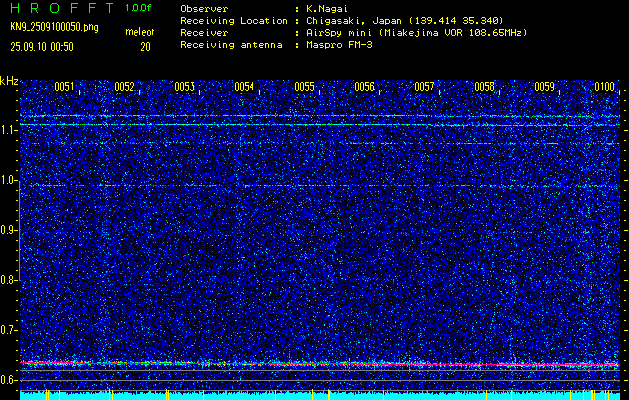629x400 pixels.
Task: Click the 0.6 frequency axis label
Action: coord(7,380)
